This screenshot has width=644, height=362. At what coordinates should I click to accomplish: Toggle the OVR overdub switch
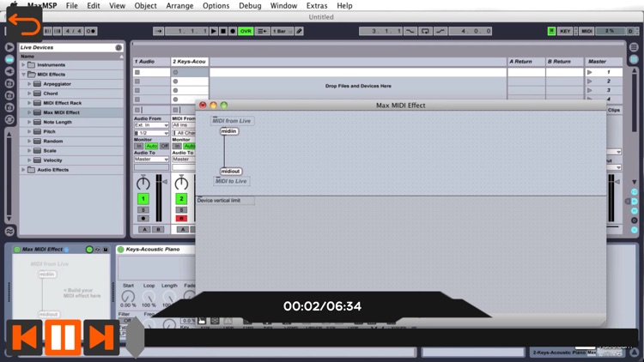pyautogui.click(x=246, y=31)
